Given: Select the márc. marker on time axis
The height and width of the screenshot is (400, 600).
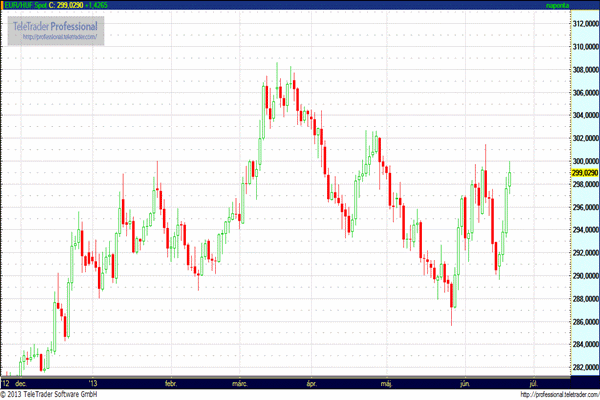Looking at the screenshot, I should click(241, 383).
